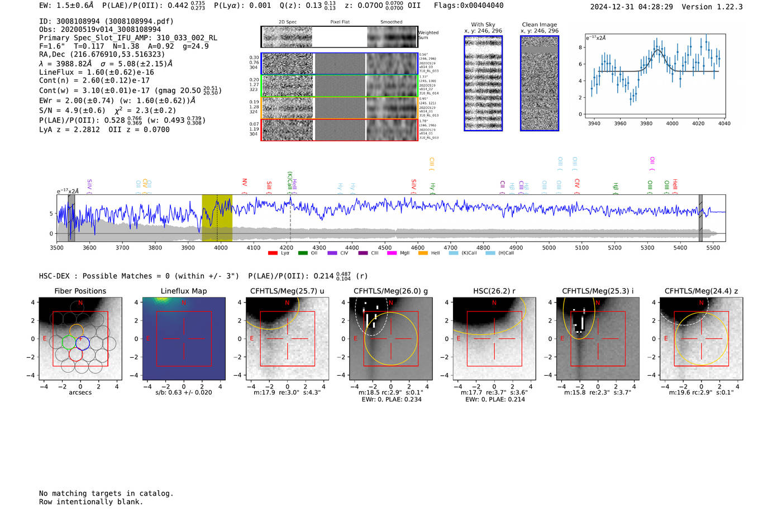Click the Pixel Flat column header
This screenshot has height=532, width=782.
340,22
